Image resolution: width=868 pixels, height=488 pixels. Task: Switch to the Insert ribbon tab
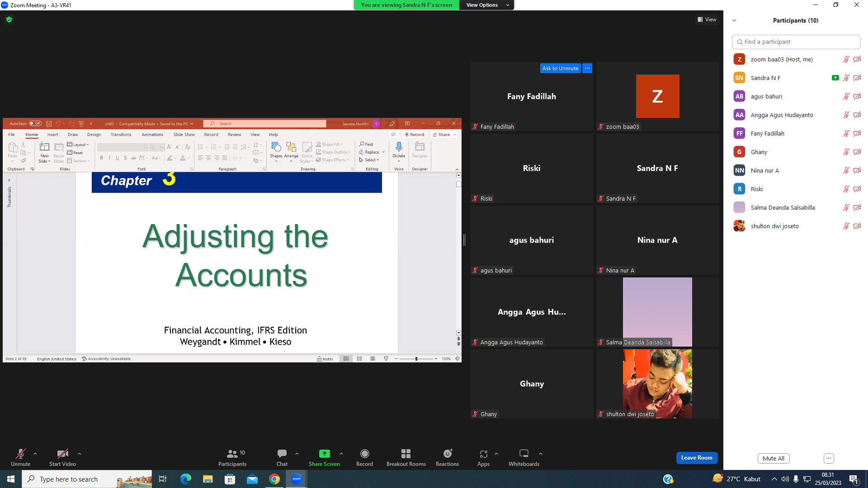click(x=52, y=135)
